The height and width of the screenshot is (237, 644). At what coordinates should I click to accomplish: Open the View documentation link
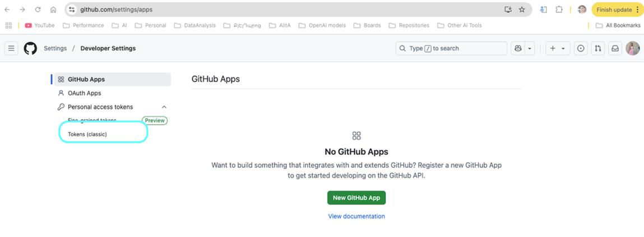pos(356,216)
